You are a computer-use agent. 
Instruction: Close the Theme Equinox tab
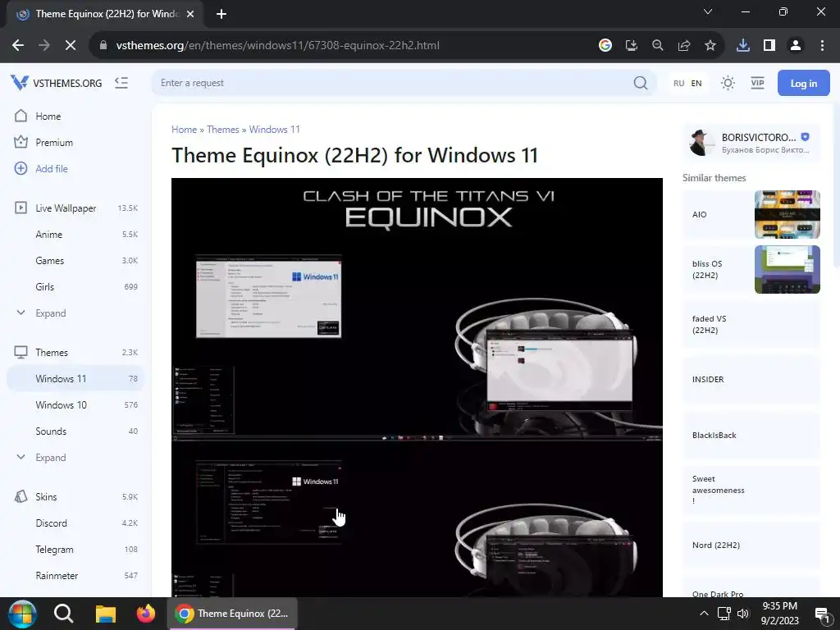[x=190, y=14]
